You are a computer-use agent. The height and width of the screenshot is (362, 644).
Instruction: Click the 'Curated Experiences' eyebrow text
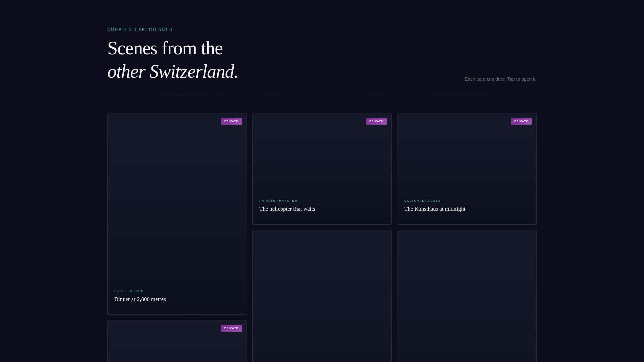(x=140, y=29)
